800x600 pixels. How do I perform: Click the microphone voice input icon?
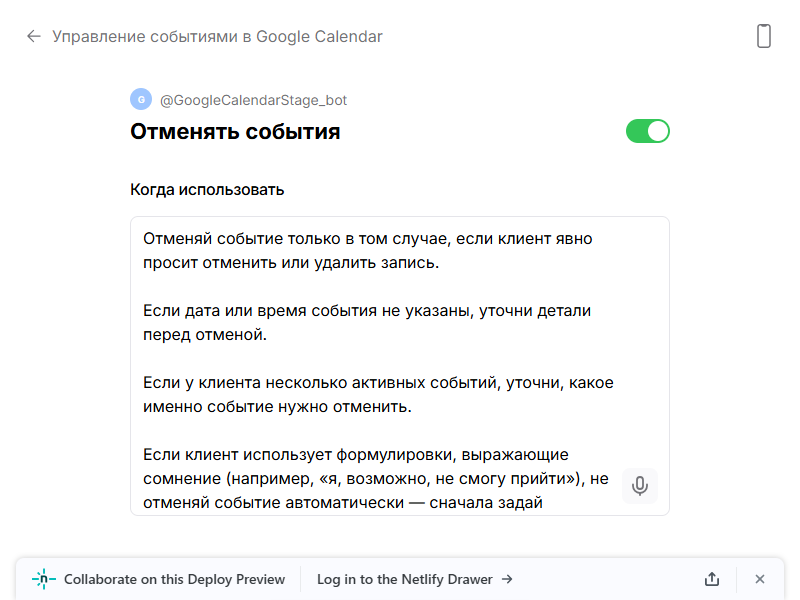(639, 486)
